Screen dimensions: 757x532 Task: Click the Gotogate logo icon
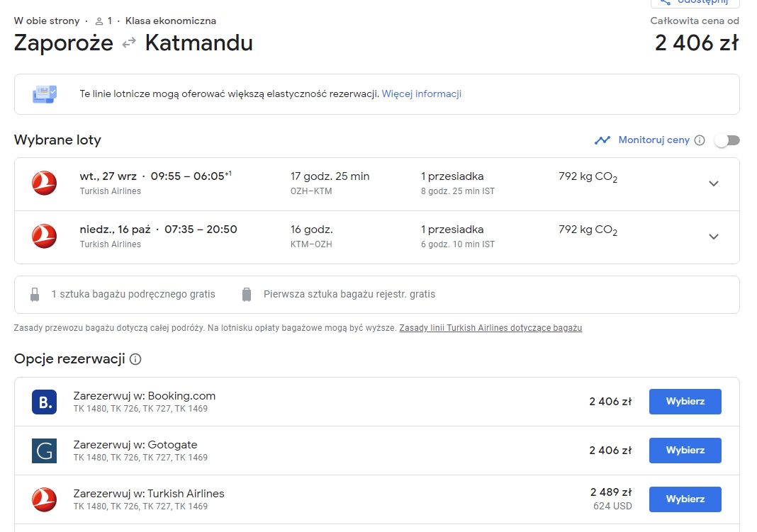[44, 451]
